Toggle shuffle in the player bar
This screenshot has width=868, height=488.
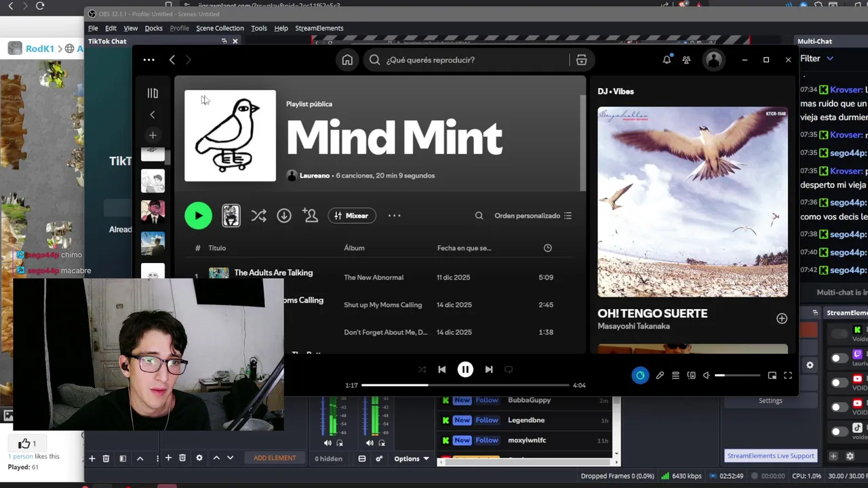coord(422,369)
